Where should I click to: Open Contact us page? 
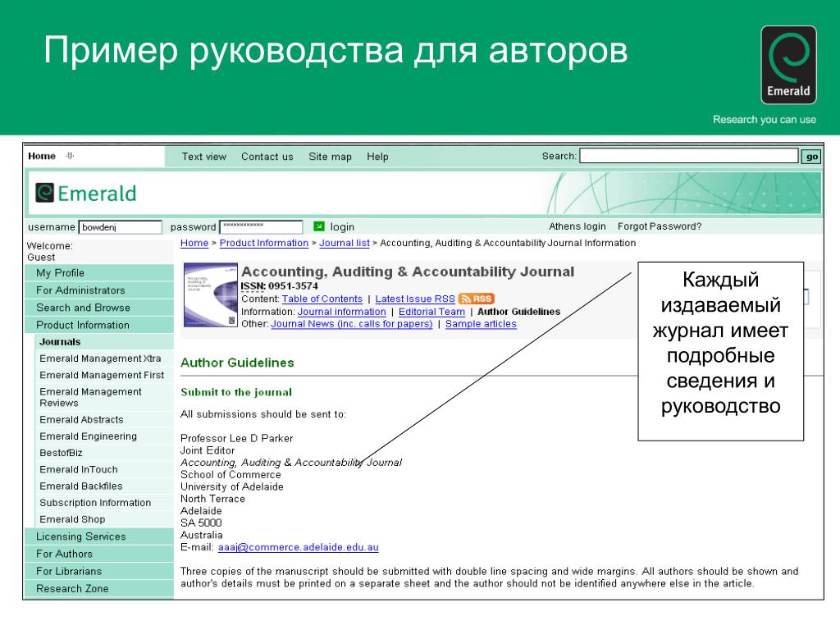pyautogui.click(x=267, y=157)
